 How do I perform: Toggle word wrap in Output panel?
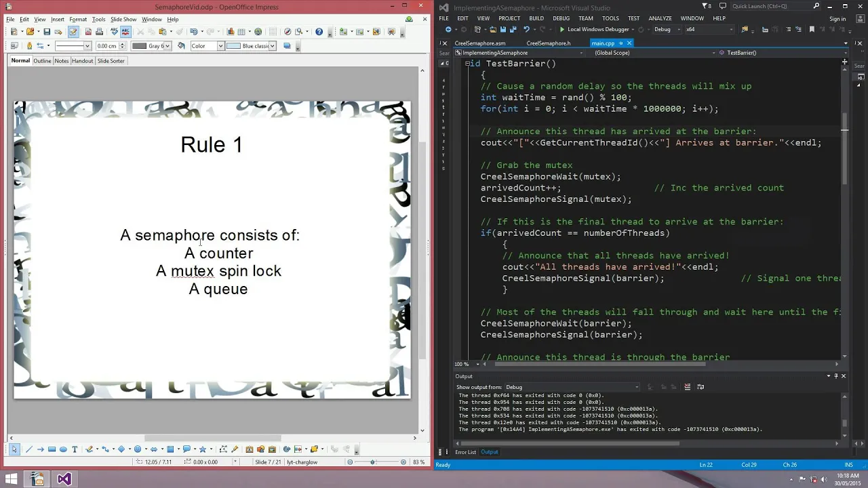pos(701,387)
